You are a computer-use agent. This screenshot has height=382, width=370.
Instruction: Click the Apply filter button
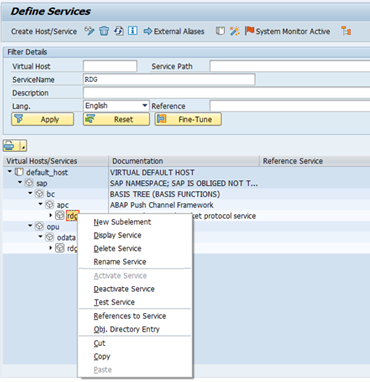[x=43, y=119]
